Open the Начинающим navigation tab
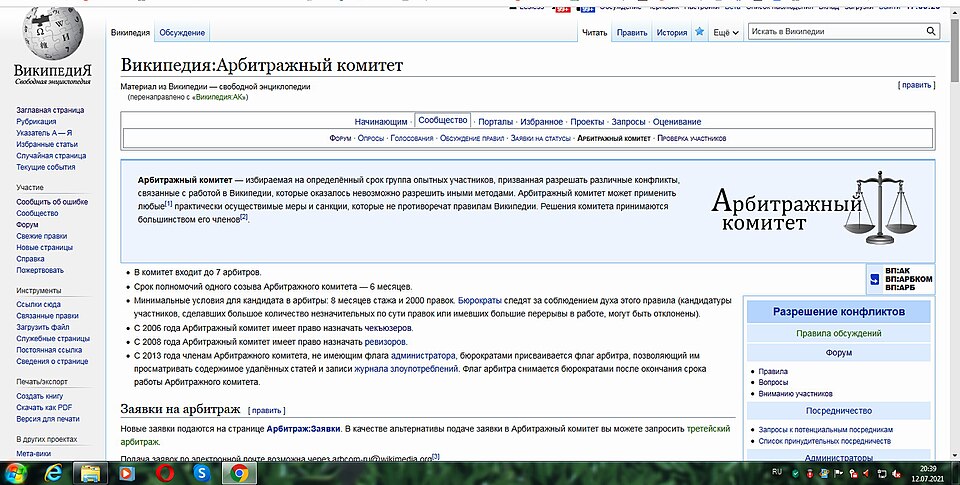 pyautogui.click(x=380, y=122)
